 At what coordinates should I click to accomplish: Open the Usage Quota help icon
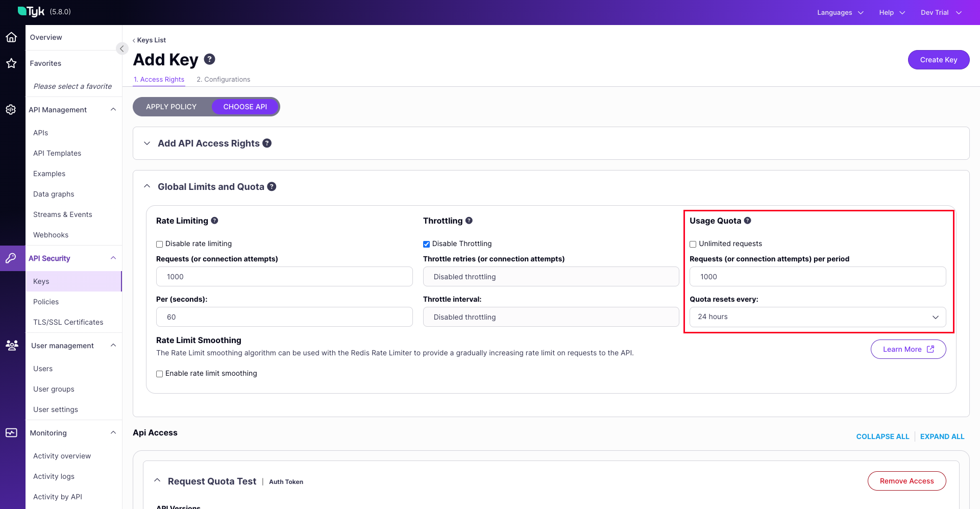[748, 220]
